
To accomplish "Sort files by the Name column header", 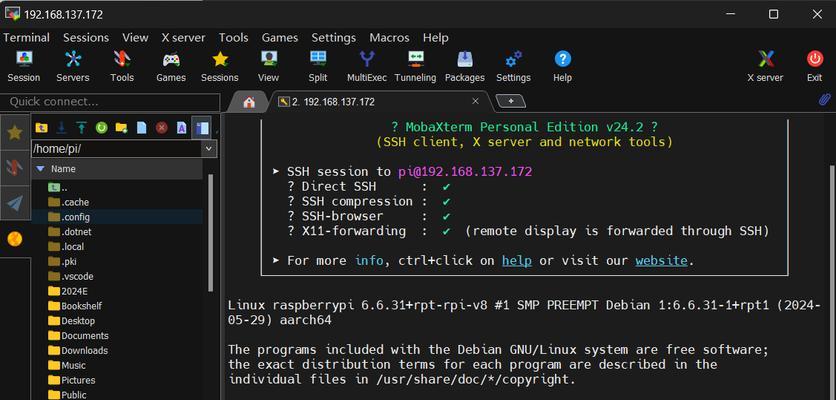I will coord(117,169).
